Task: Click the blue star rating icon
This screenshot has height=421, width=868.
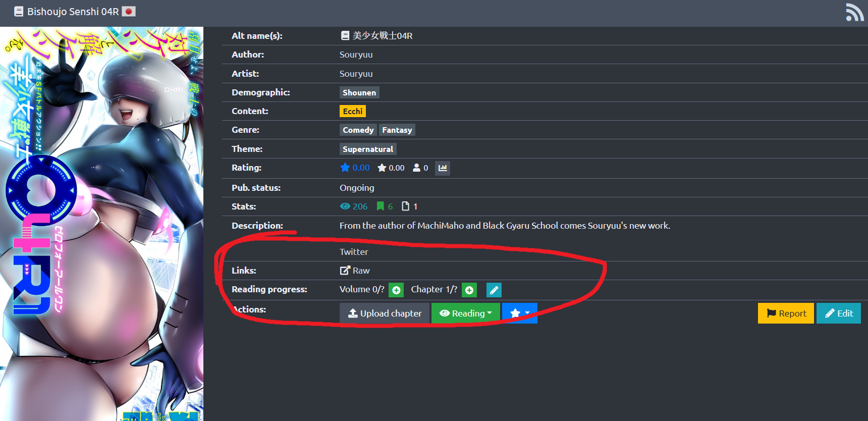Action: coord(345,168)
